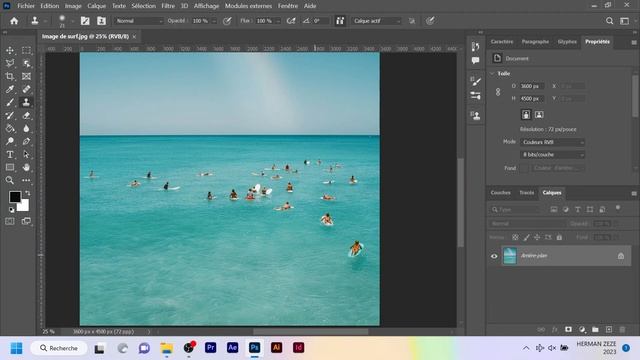Viewport: 640px width, 360px height.
Task: Open the 8 bits/couche depth dropdown
Action: pyautogui.click(x=553, y=155)
